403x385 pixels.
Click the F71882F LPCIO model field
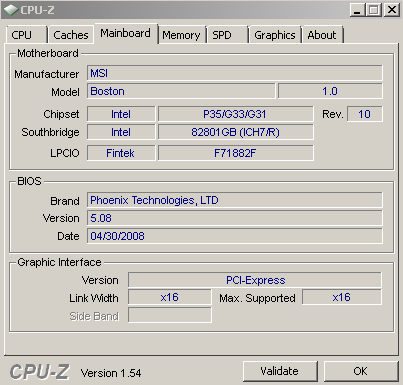tap(235, 153)
